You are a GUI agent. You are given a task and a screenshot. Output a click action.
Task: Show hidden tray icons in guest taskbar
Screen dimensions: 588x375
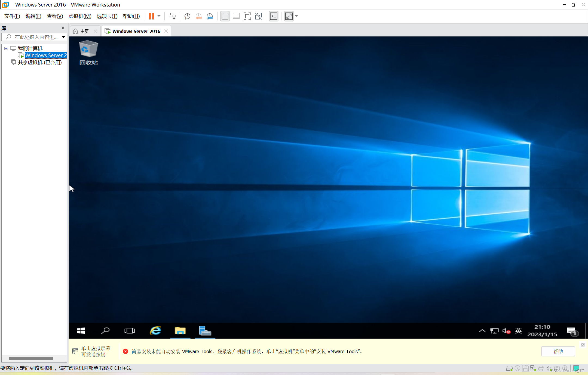click(482, 331)
